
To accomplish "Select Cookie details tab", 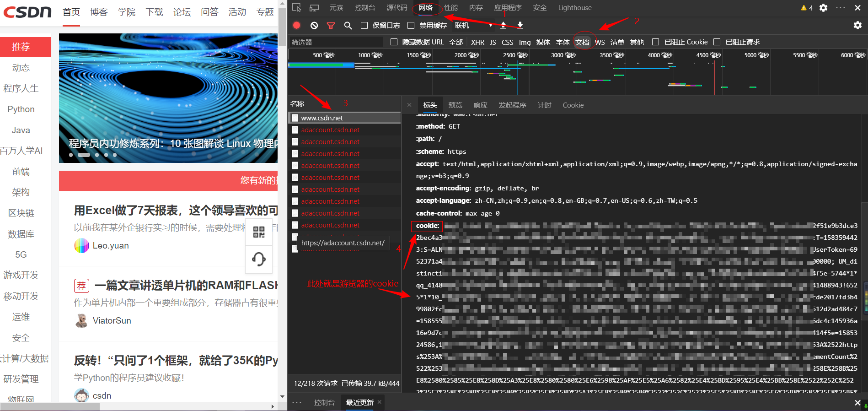I will click(x=573, y=105).
